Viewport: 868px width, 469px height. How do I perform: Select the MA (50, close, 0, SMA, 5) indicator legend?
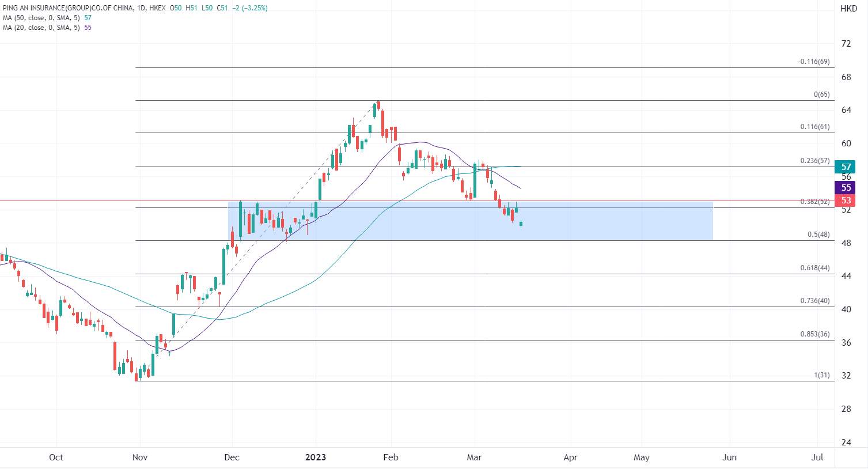click(43, 18)
